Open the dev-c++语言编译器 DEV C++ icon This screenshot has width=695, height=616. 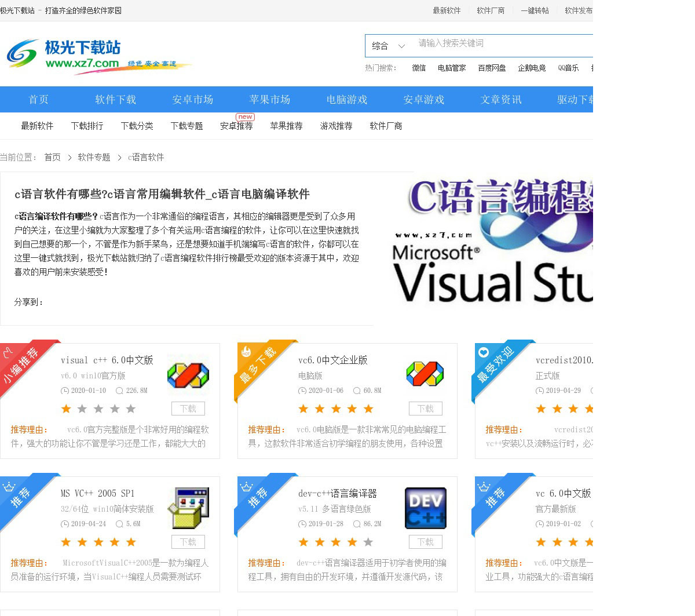425,508
